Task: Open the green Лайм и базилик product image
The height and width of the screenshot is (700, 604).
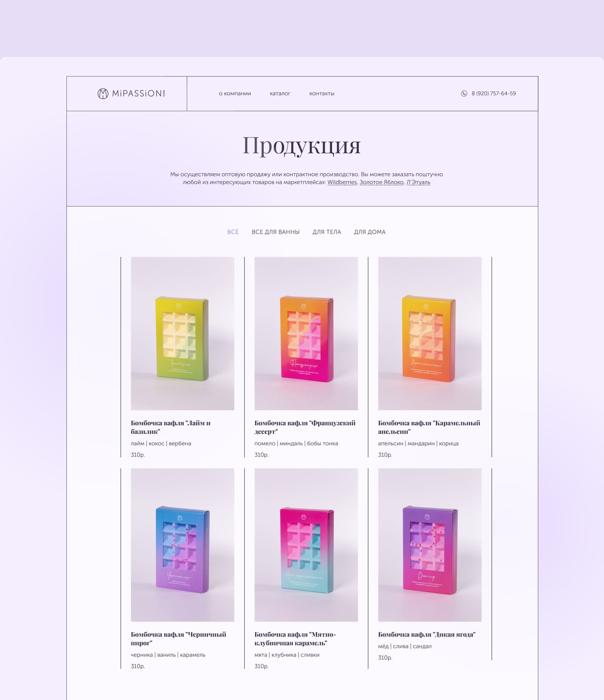Action: [183, 334]
